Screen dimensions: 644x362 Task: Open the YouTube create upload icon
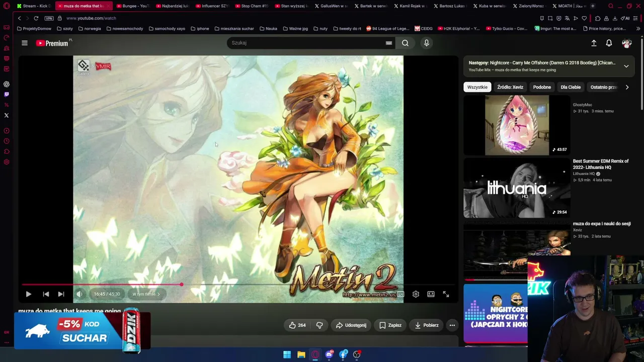click(594, 43)
